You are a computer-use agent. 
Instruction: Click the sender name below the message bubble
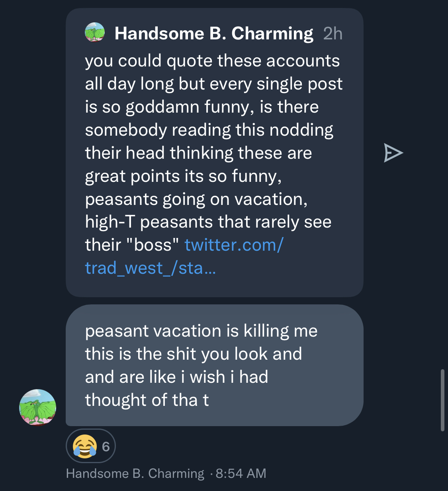[135, 473]
